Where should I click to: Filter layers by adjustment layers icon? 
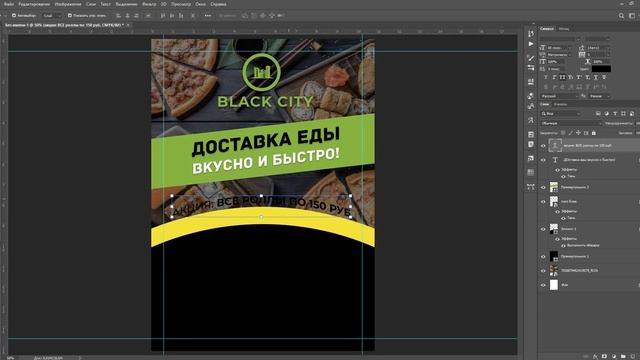coord(607,113)
